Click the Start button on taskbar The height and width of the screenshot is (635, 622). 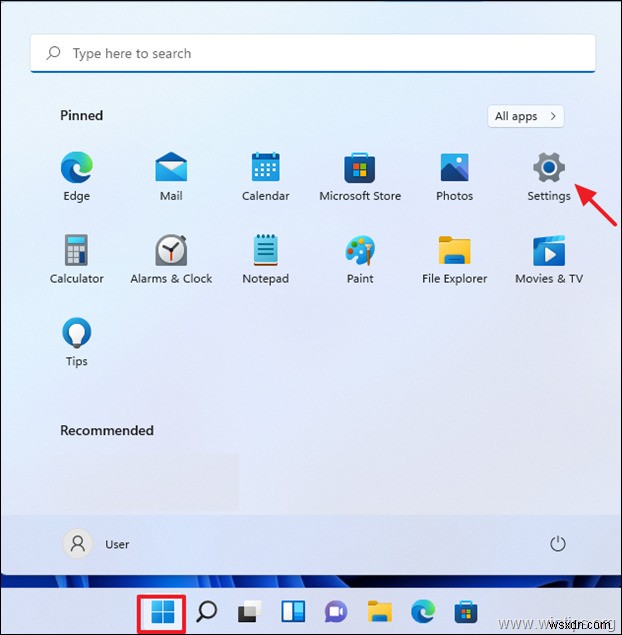162,612
